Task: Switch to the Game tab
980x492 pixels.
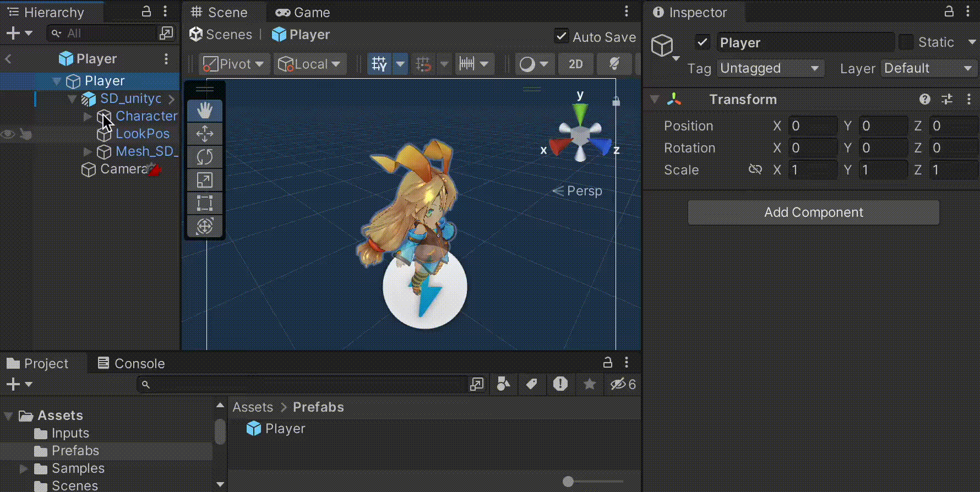Action: (302, 12)
